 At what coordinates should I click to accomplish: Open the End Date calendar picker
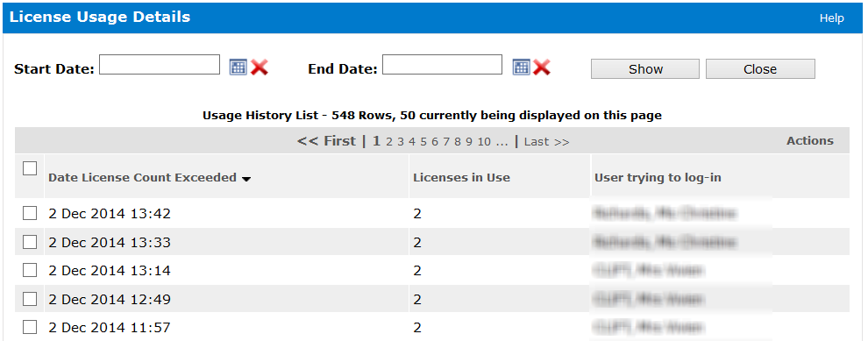coord(522,67)
